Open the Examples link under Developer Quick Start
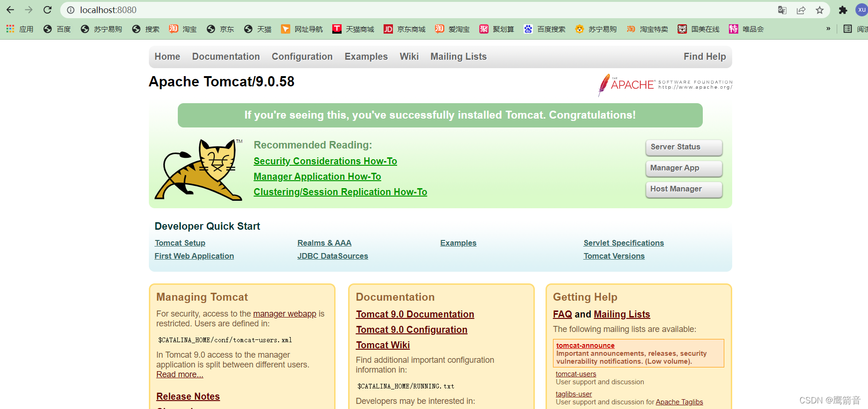This screenshot has width=868, height=409. coord(458,243)
